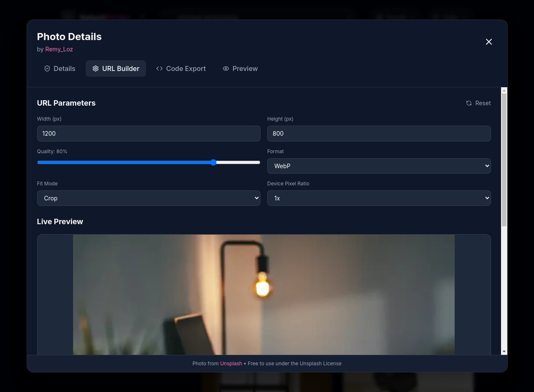This screenshot has width=534, height=392.
Task: Switch to the Details tab
Action: [x=59, y=68]
